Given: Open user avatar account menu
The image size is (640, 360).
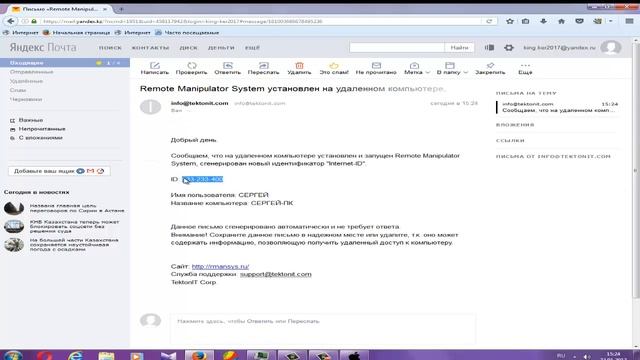Looking at the screenshot, I should tap(611, 48).
